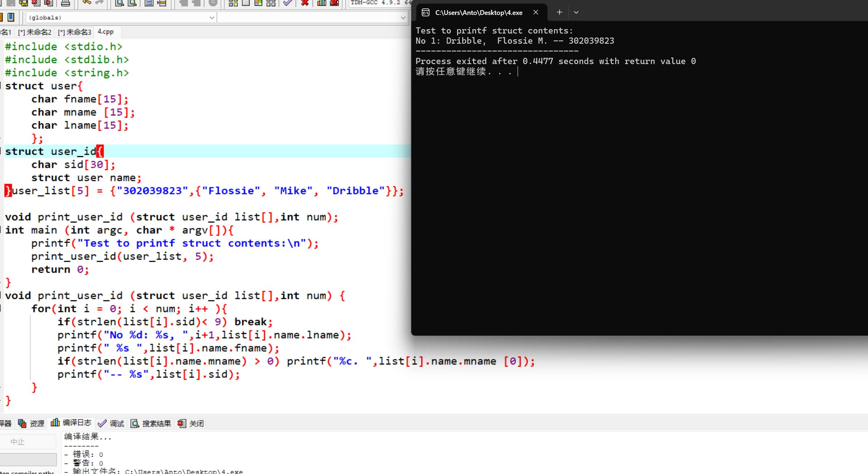This screenshot has height=474, width=868.
Task: Click the colorful Compile & Run icon
Action: [258, 3]
